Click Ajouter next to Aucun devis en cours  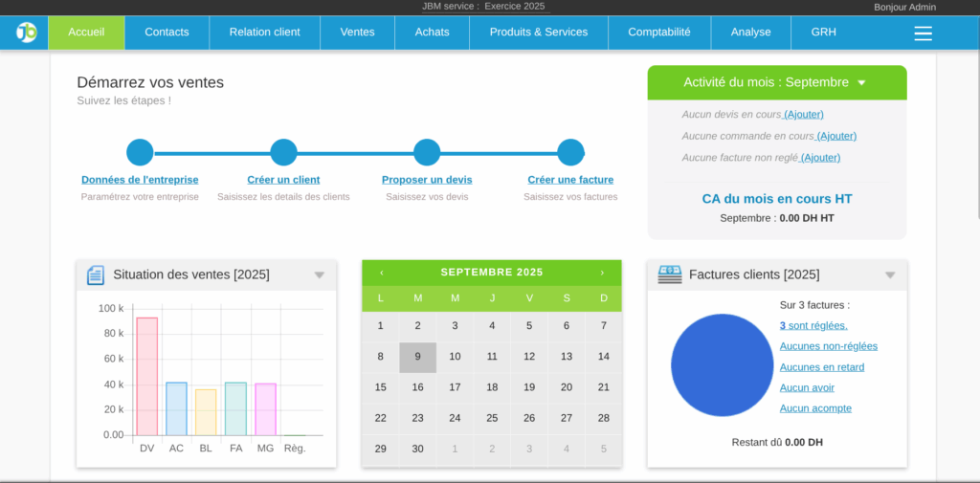(804, 115)
